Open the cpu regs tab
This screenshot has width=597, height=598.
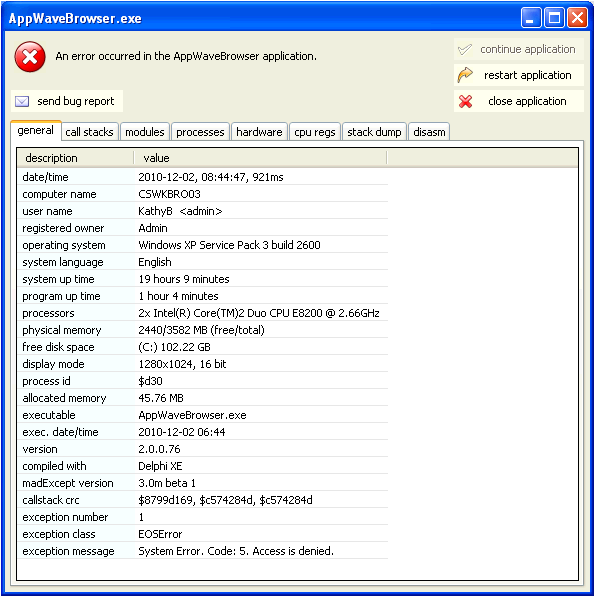coord(315,132)
